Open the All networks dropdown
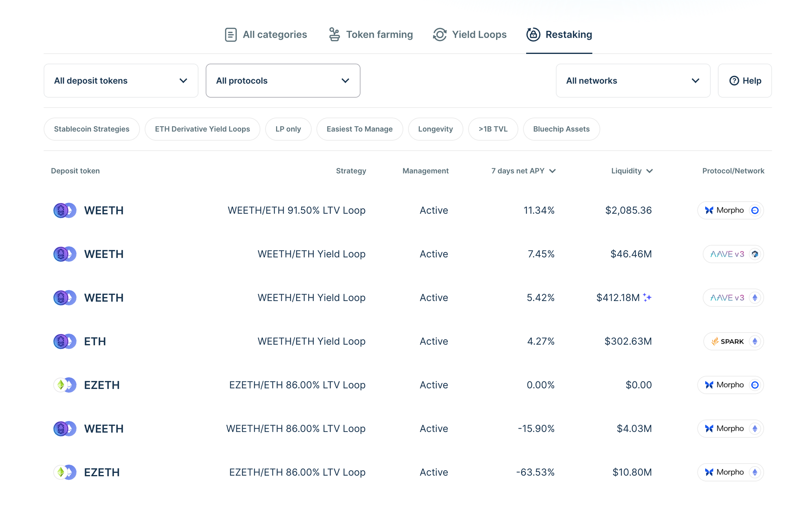The height and width of the screenshot is (505, 812). coord(633,81)
